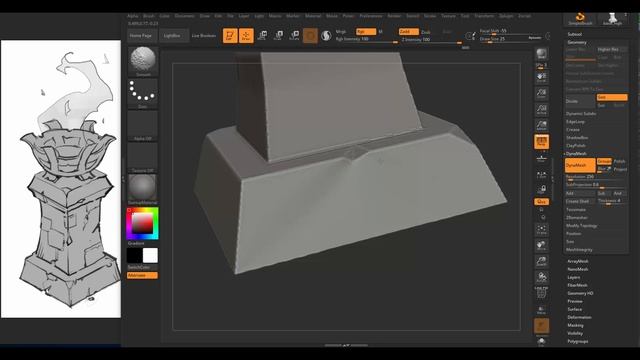Activate the Edit mode button in top shelf
The height and width of the screenshot is (360, 640).
coord(230,36)
